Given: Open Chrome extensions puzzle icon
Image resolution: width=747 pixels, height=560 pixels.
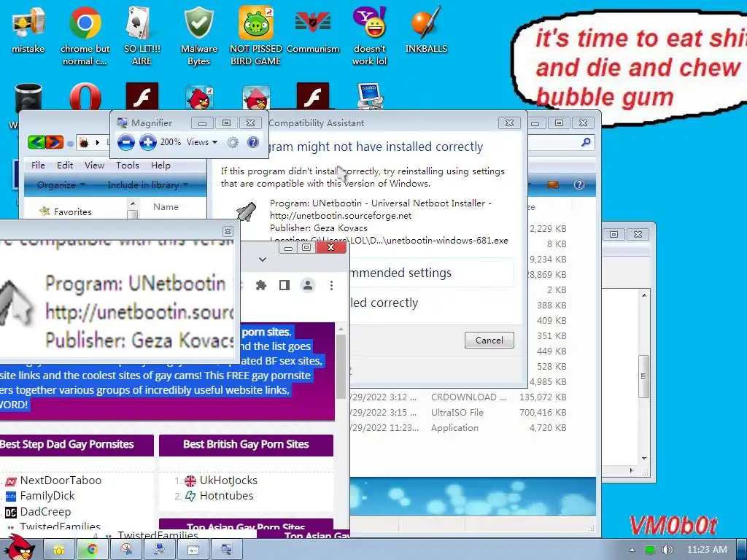Looking at the screenshot, I should [261, 285].
